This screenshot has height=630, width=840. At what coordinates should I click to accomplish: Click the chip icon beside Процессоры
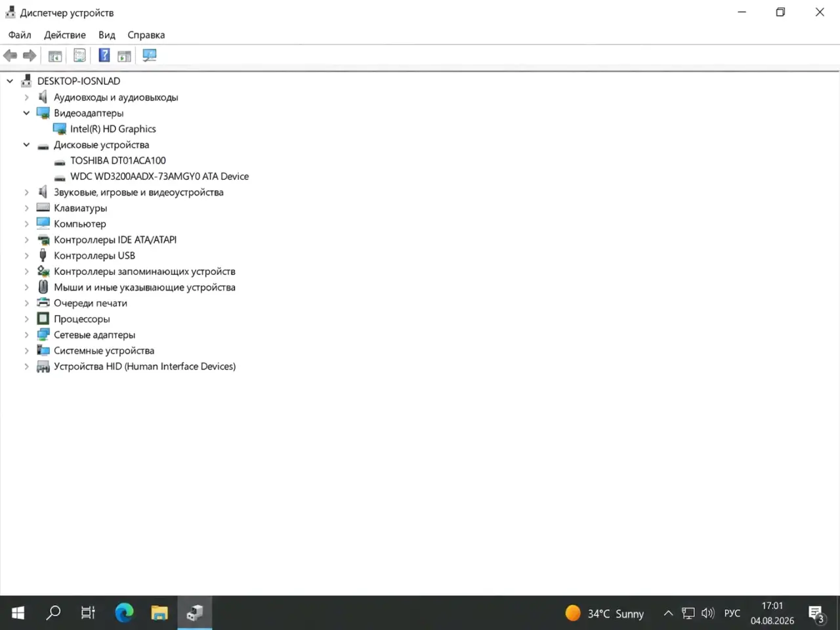tap(43, 318)
